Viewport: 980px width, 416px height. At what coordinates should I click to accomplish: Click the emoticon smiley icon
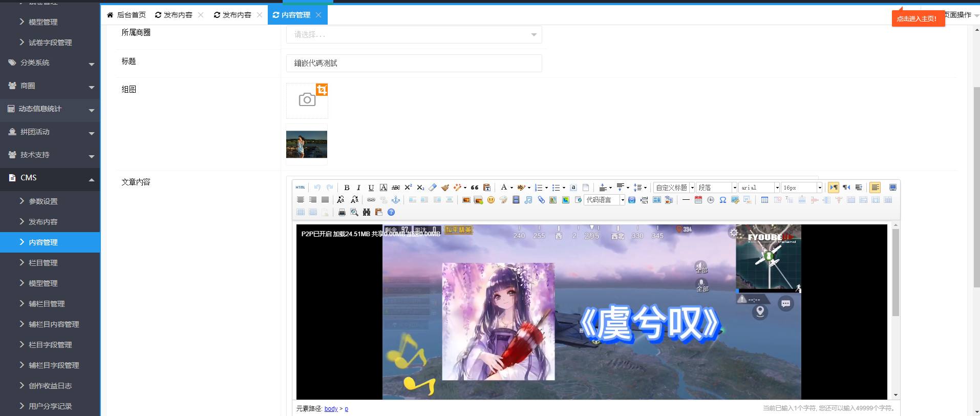click(491, 200)
